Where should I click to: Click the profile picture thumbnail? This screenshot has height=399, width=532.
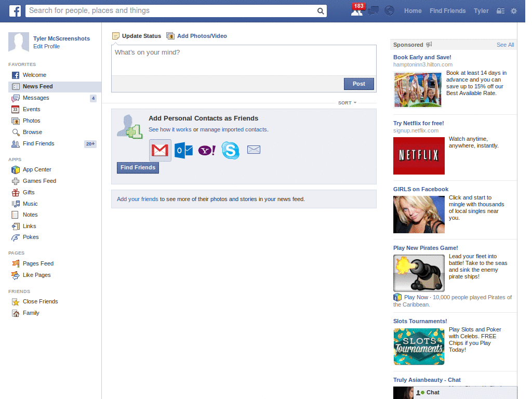19,42
